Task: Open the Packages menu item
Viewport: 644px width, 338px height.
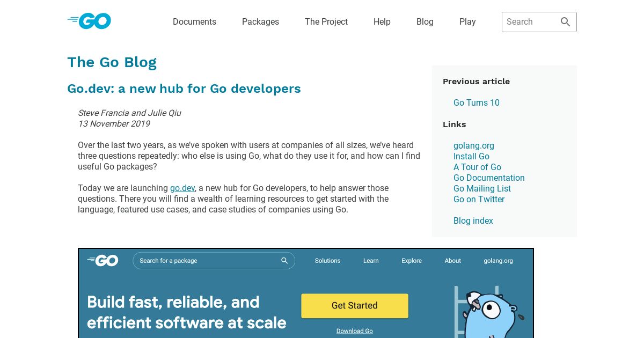Action: [x=260, y=22]
